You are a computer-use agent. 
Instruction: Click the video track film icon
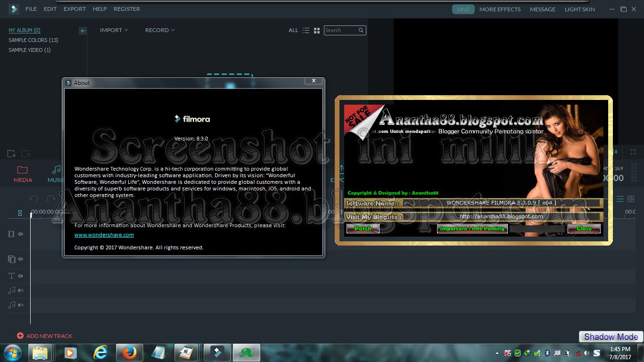coord(11,234)
